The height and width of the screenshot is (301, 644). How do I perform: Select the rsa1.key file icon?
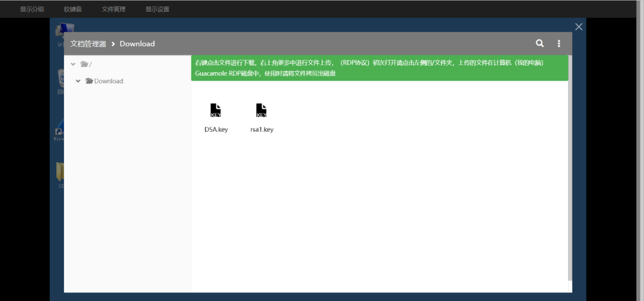point(261,111)
